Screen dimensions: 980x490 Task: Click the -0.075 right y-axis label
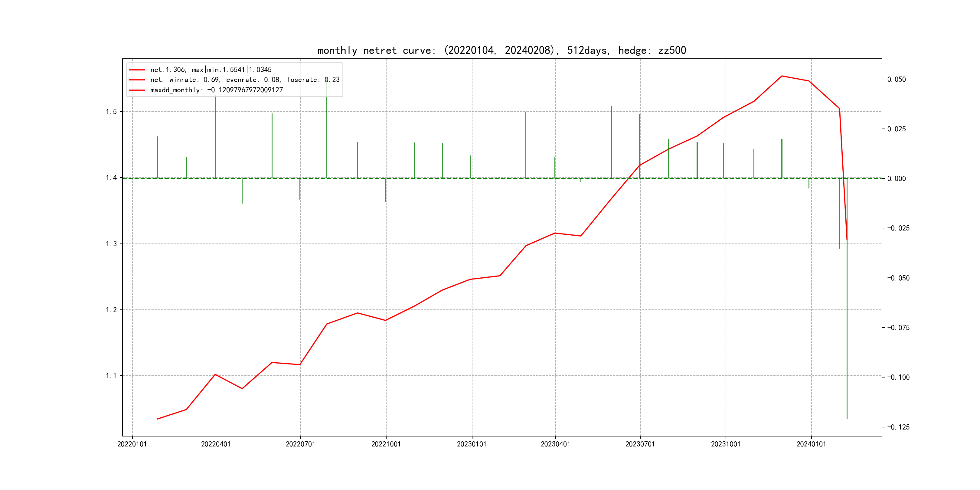coord(898,328)
